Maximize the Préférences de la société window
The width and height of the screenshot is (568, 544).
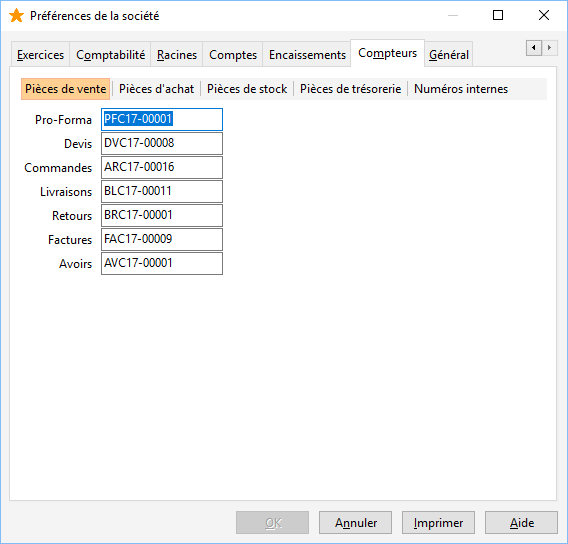click(x=498, y=15)
